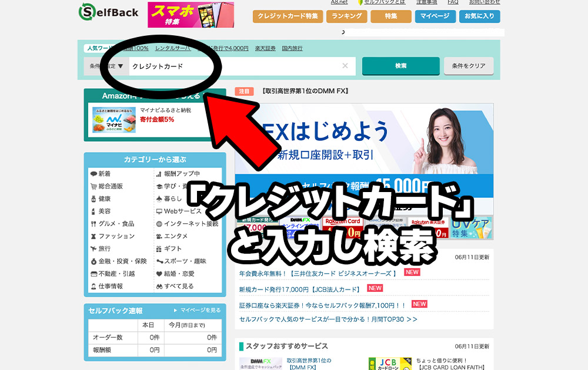Select the 新着 category icon
This screenshot has width=588, height=370.
(x=93, y=174)
